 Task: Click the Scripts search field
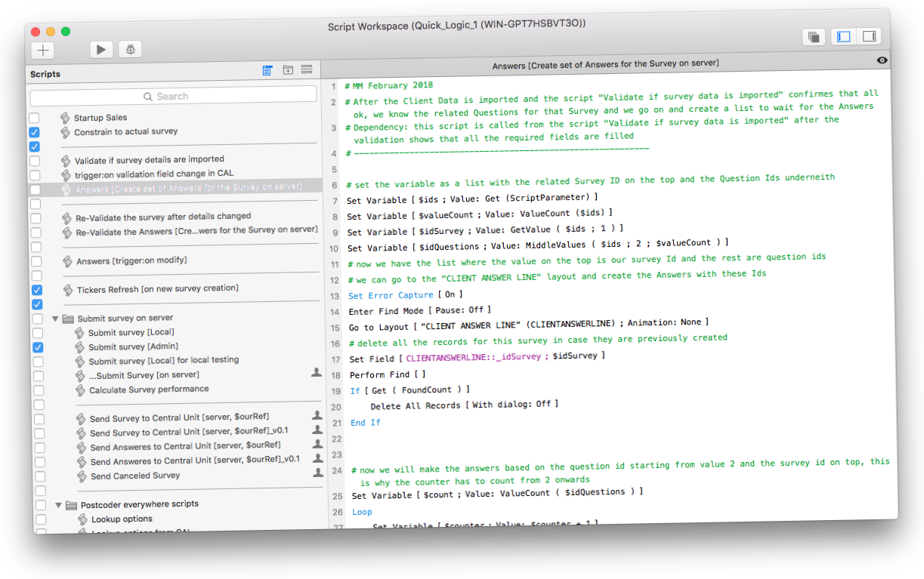pos(173,96)
